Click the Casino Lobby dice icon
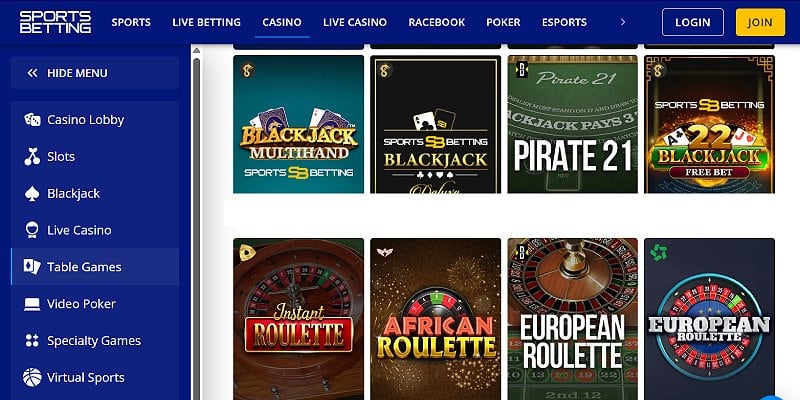This screenshot has width=800, height=400. pos(32,120)
